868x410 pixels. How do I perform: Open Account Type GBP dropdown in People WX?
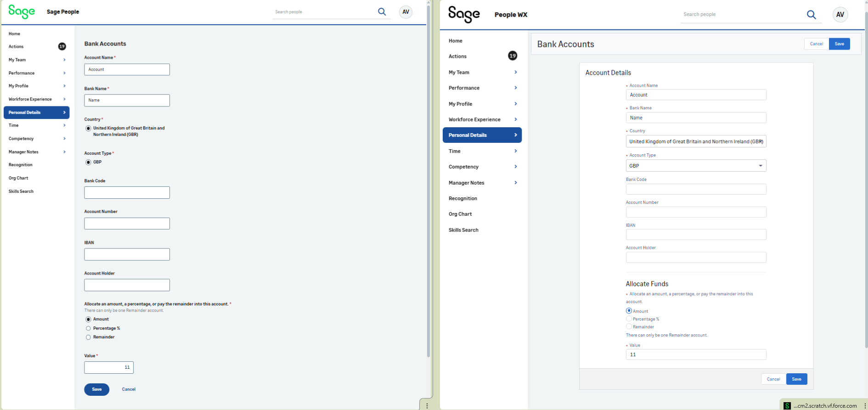point(696,166)
